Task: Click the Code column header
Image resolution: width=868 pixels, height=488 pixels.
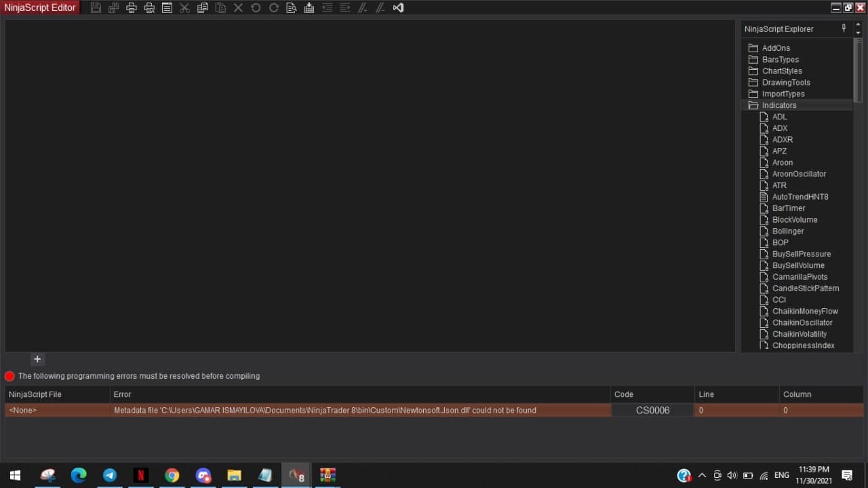Action: pyautogui.click(x=652, y=394)
